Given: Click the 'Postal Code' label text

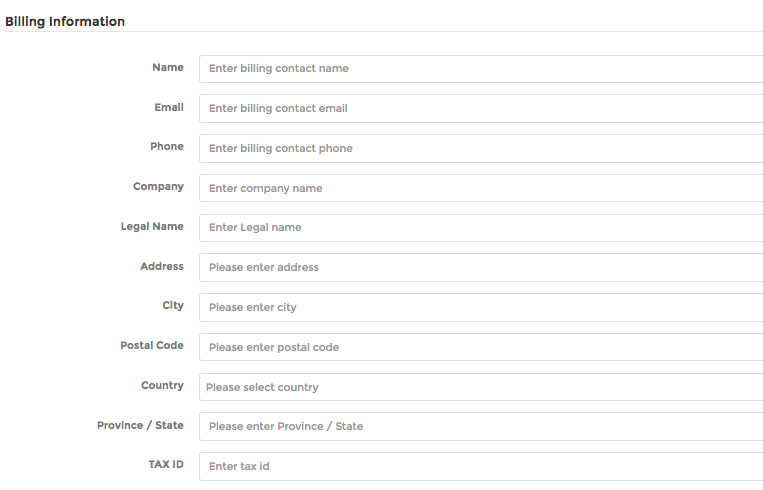Looking at the screenshot, I should (152, 345).
